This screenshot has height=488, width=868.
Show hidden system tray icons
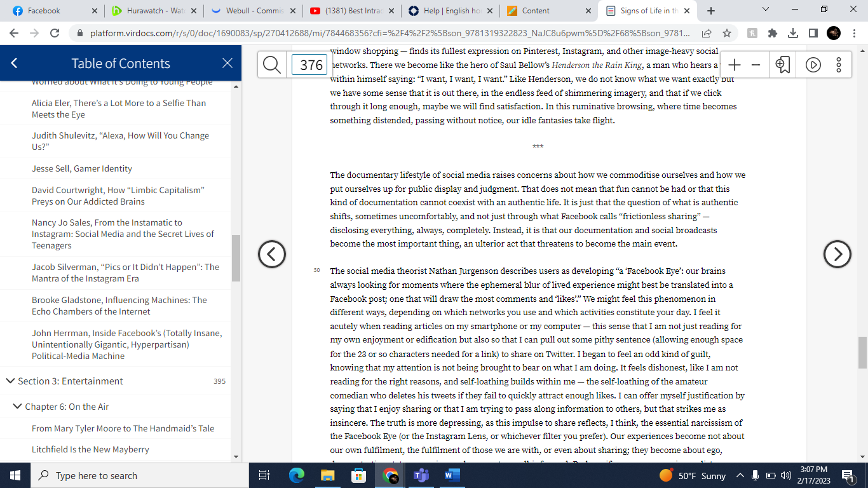(740, 475)
